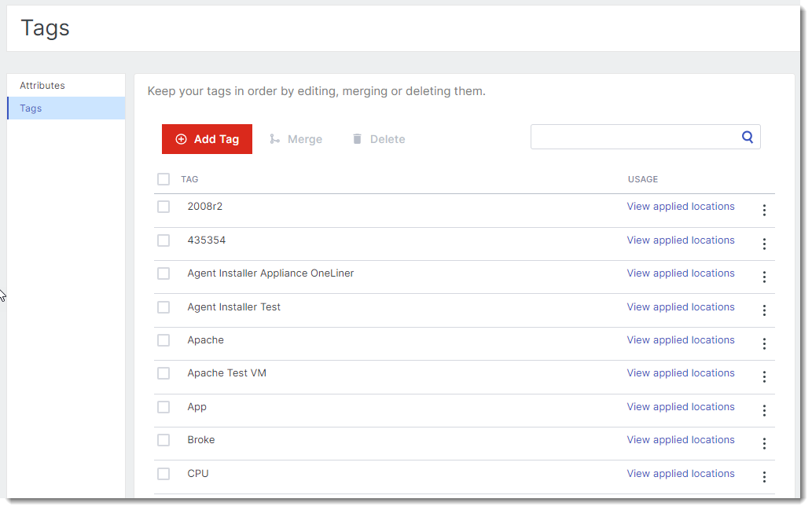View applied locations for Agent Installer Test
812x510 pixels.
point(681,307)
